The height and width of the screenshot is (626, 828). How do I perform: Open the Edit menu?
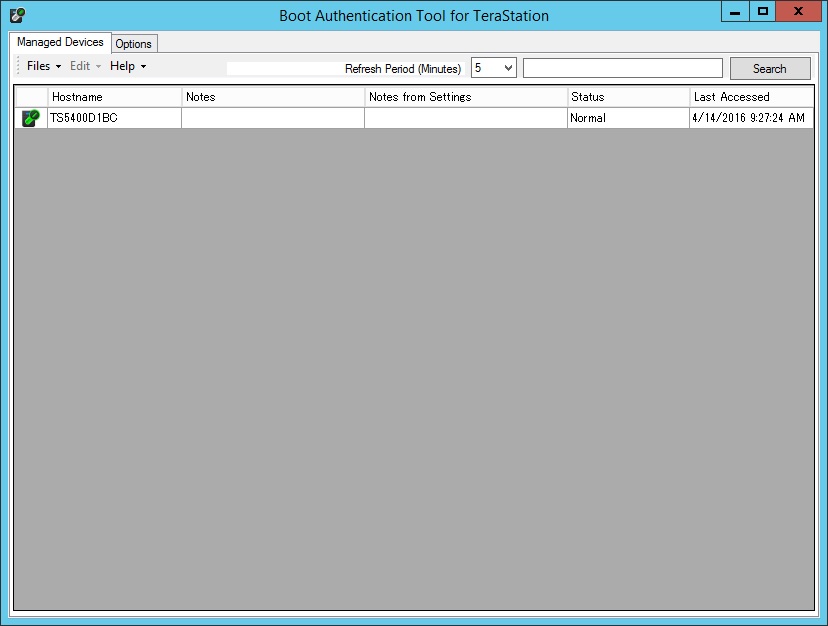(85, 66)
